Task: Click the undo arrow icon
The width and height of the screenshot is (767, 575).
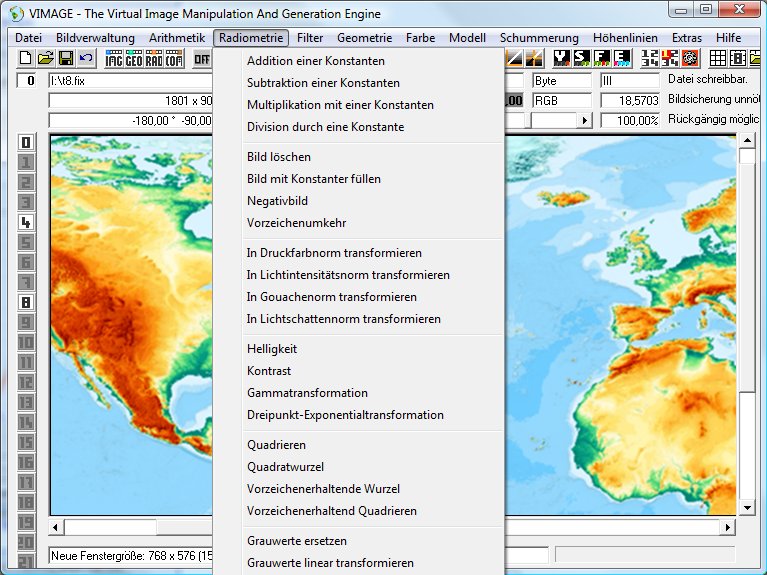Action: (x=86, y=59)
